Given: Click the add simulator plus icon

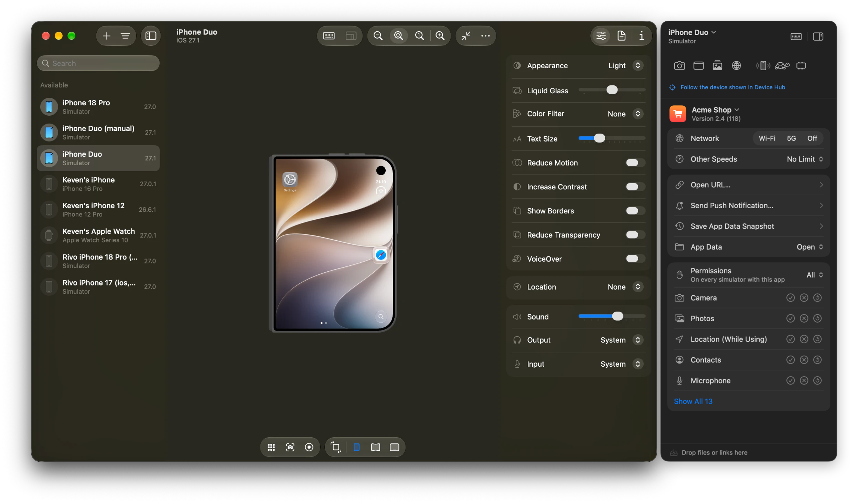Looking at the screenshot, I should pyautogui.click(x=107, y=36).
